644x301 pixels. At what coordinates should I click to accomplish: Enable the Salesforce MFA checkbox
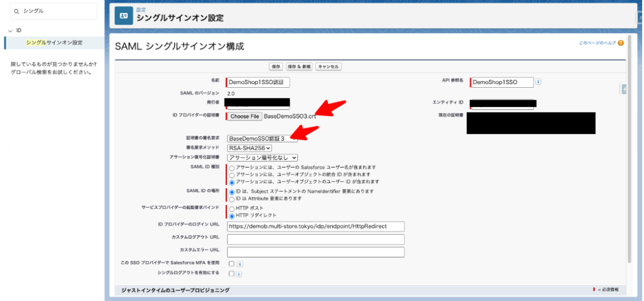pos(231,264)
